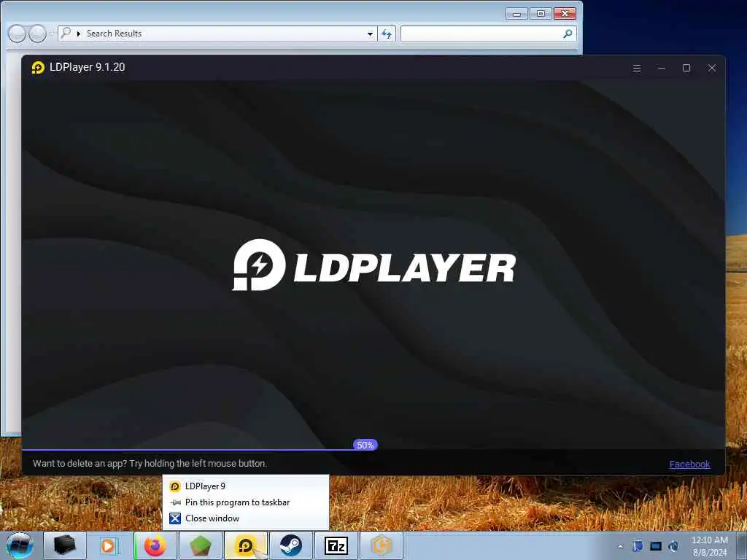747x560 pixels.
Task: Open the orange hexagon taskbar app
Action: tap(381, 545)
